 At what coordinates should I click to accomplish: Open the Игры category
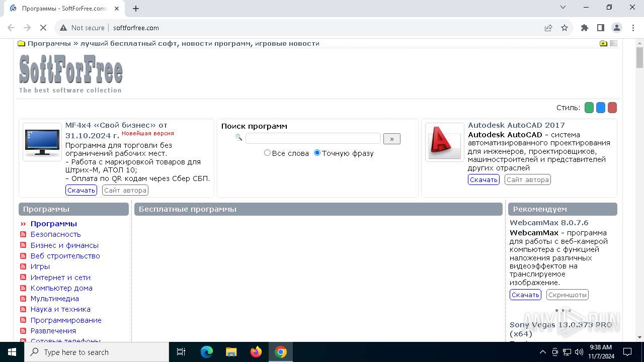[x=40, y=266]
